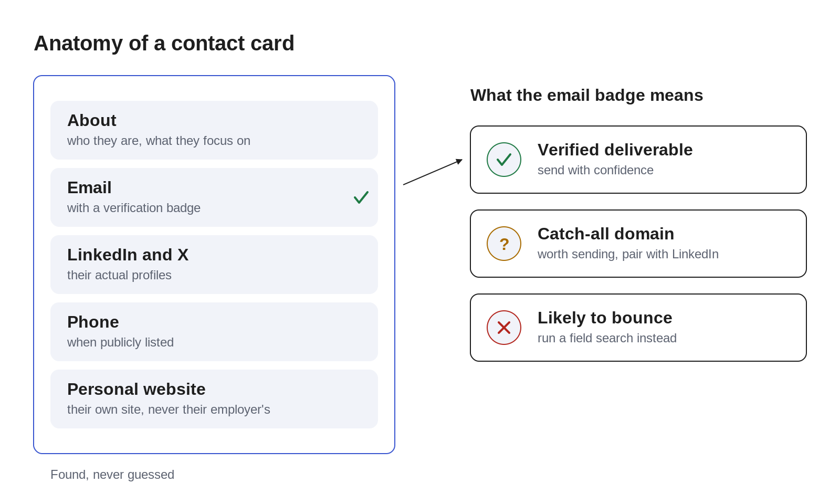840x504 pixels.
Task: Select the About card row
Action: 214,130
